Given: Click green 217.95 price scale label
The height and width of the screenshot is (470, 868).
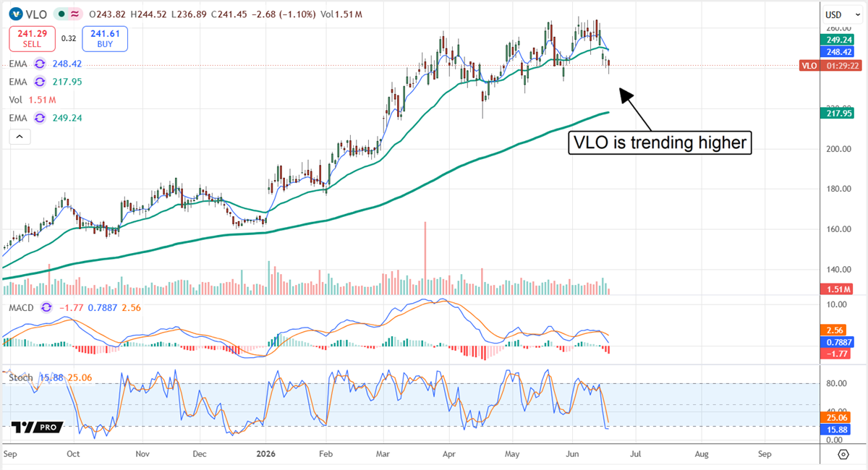Looking at the screenshot, I should (x=838, y=113).
